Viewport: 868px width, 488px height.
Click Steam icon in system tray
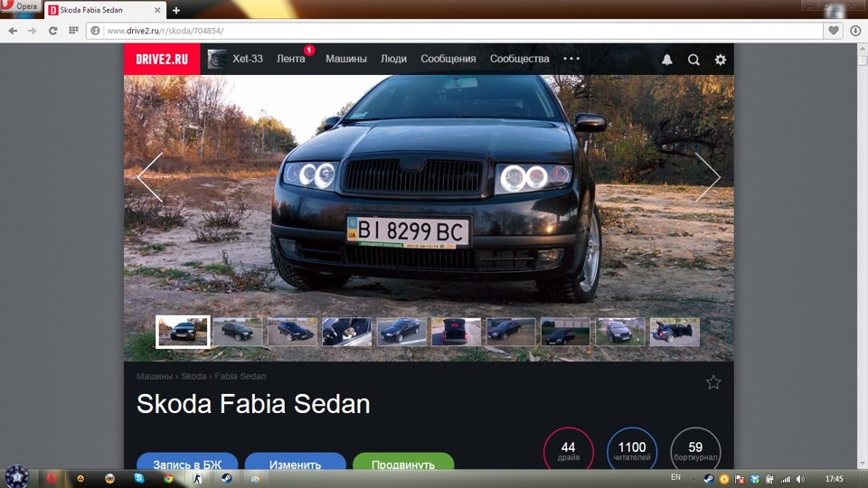709,479
